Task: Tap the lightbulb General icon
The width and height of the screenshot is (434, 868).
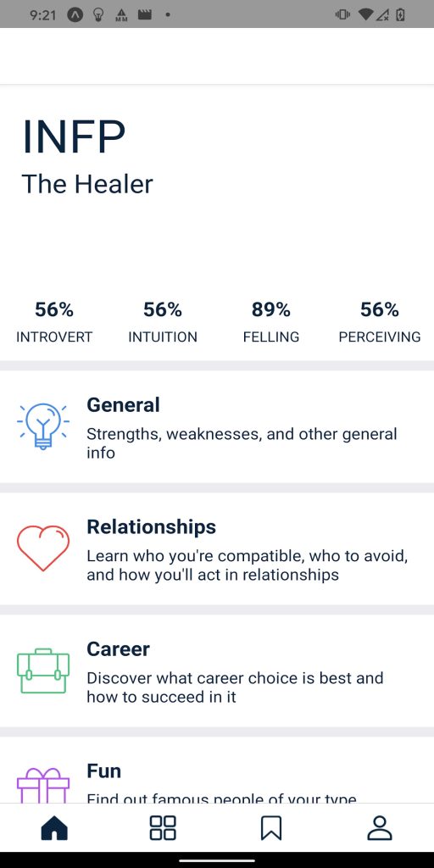Action: [x=43, y=426]
